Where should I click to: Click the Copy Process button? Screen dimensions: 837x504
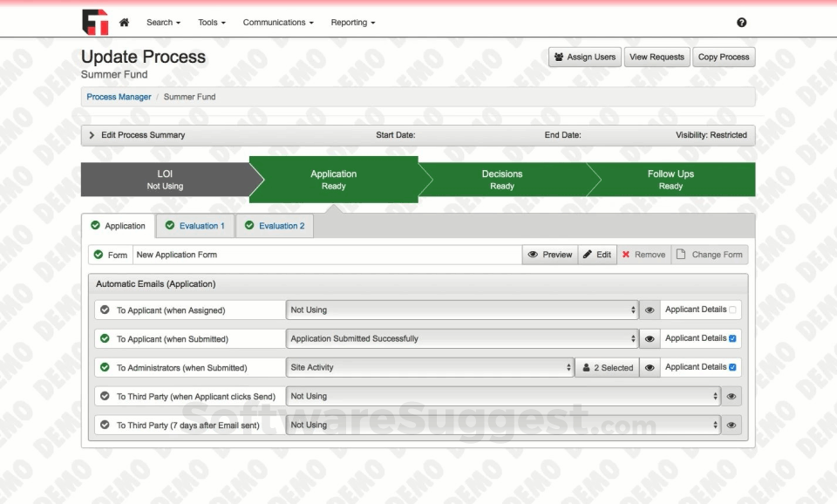[724, 58]
